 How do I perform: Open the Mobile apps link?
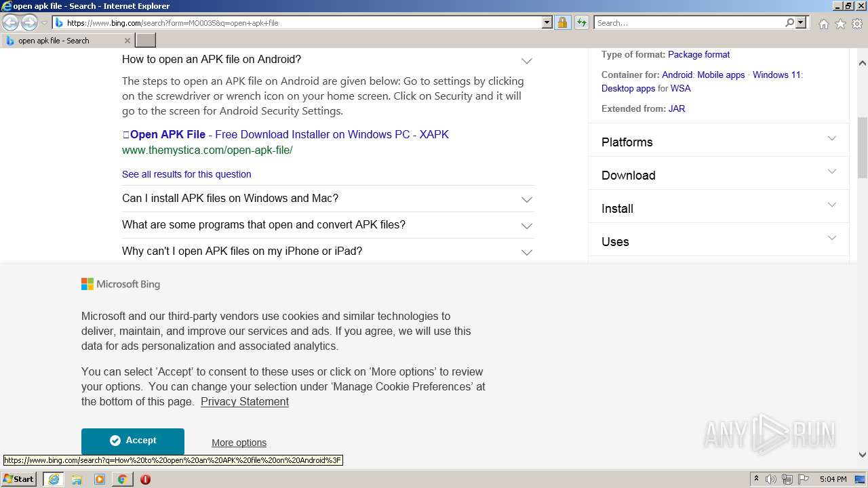(x=721, y=75)
